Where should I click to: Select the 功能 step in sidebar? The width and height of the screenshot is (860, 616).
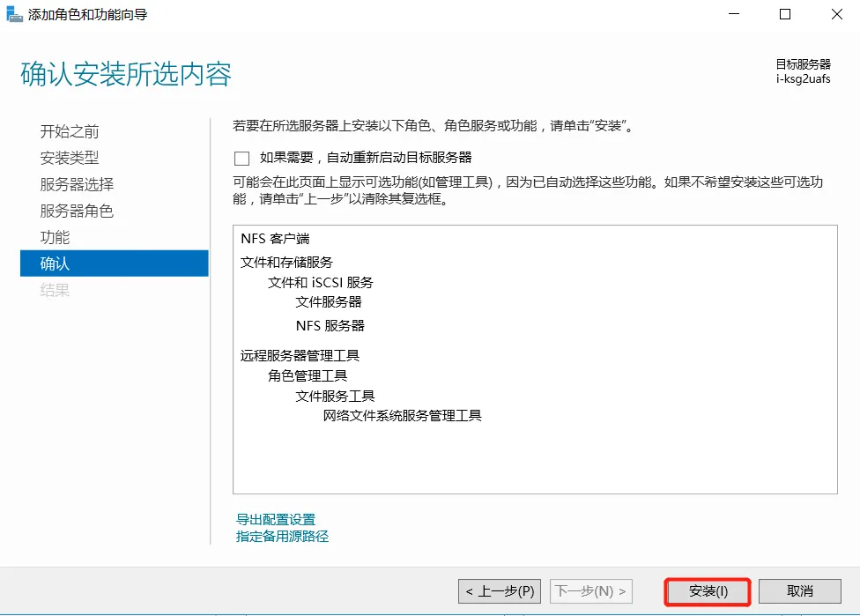pyautogui.click(x=55, y=237)
